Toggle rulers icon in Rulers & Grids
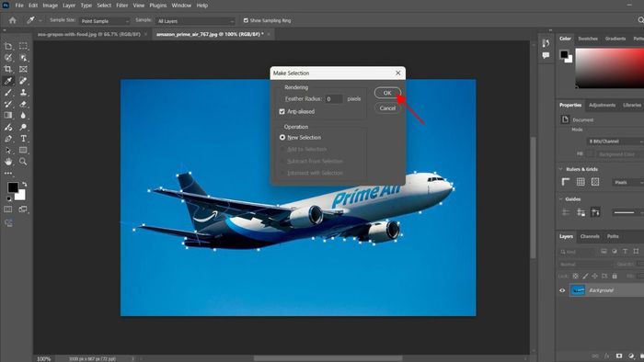This screenshot has width=644, height=362. coord(566,182)
